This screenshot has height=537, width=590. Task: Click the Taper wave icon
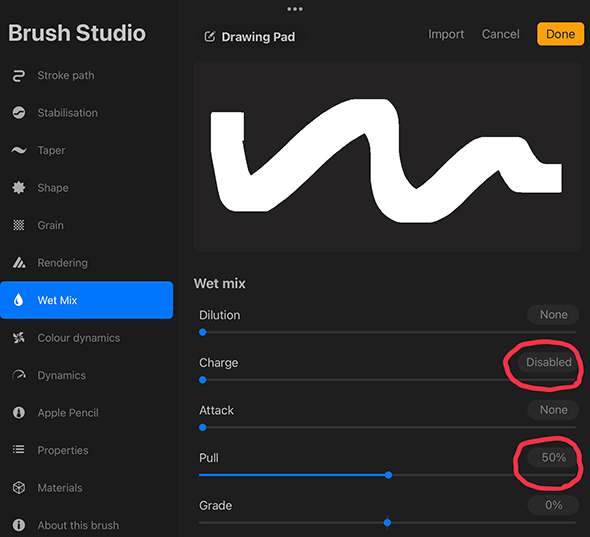coord(18,150)
